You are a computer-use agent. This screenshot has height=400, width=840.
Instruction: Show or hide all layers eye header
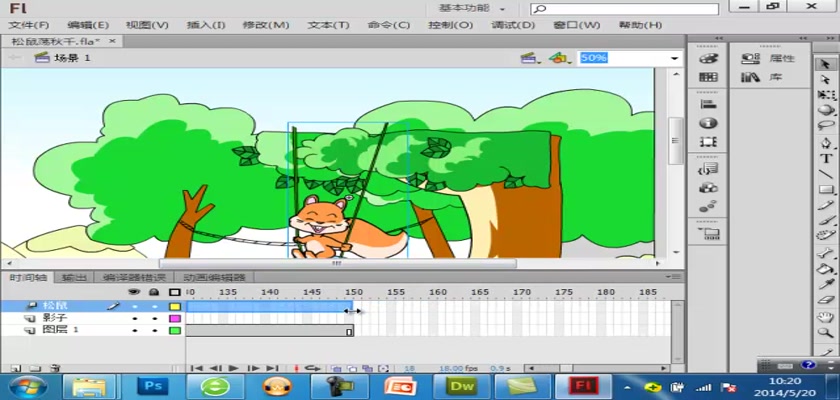pyautogui.click(x=135, y=292)
